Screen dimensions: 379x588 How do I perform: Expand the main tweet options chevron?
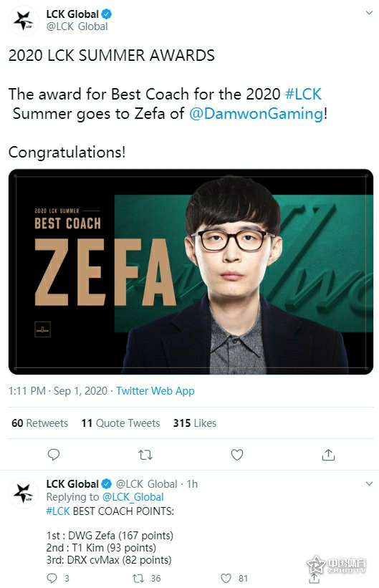(369, 13)
